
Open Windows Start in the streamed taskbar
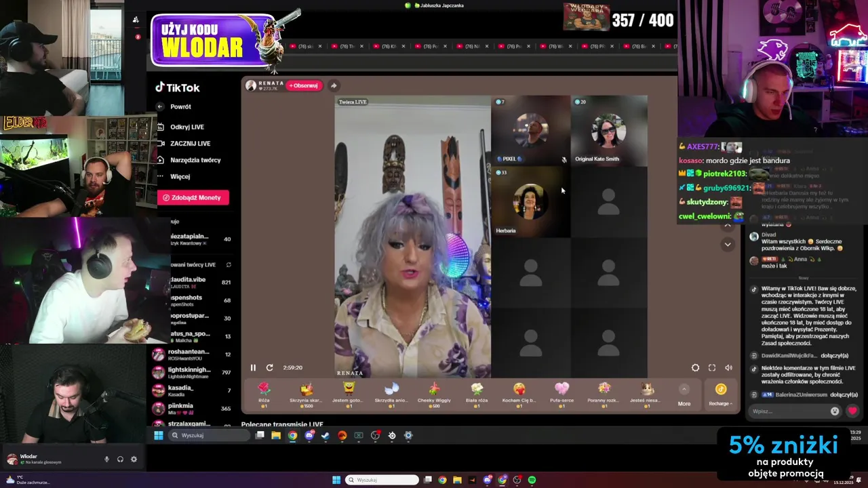159,435
